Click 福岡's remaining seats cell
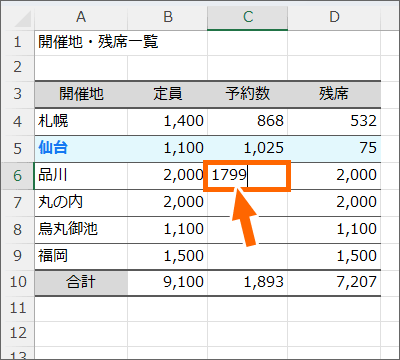This screenshot has height=360, width=400. tap(334, 256)
